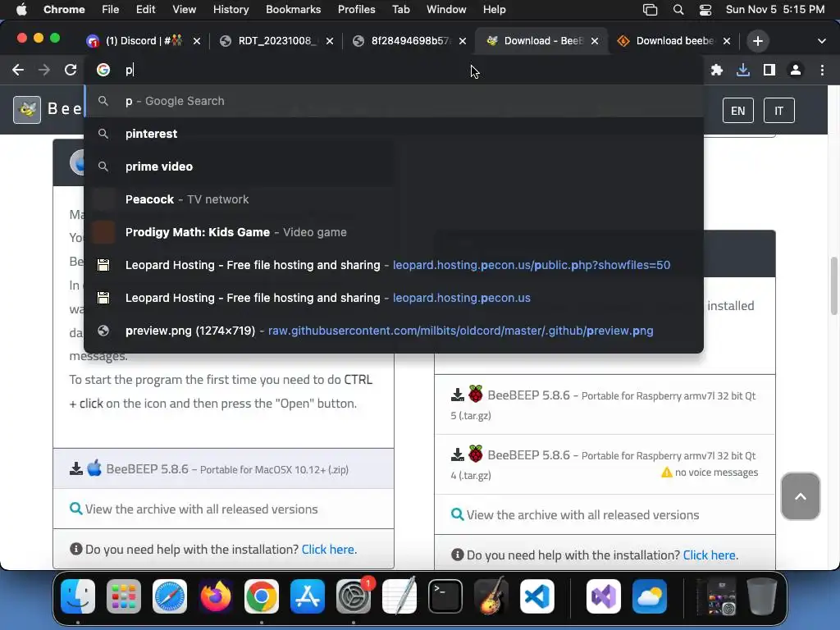
Task: Click the scroll-to-top chevron button
Action: coord(800,496)
